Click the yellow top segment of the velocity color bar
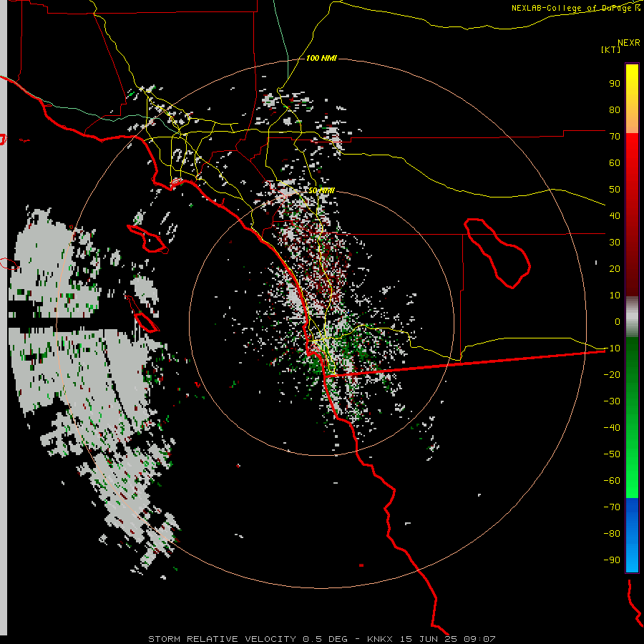Viewport: 644px width, 644px height. tap(632, 99)
